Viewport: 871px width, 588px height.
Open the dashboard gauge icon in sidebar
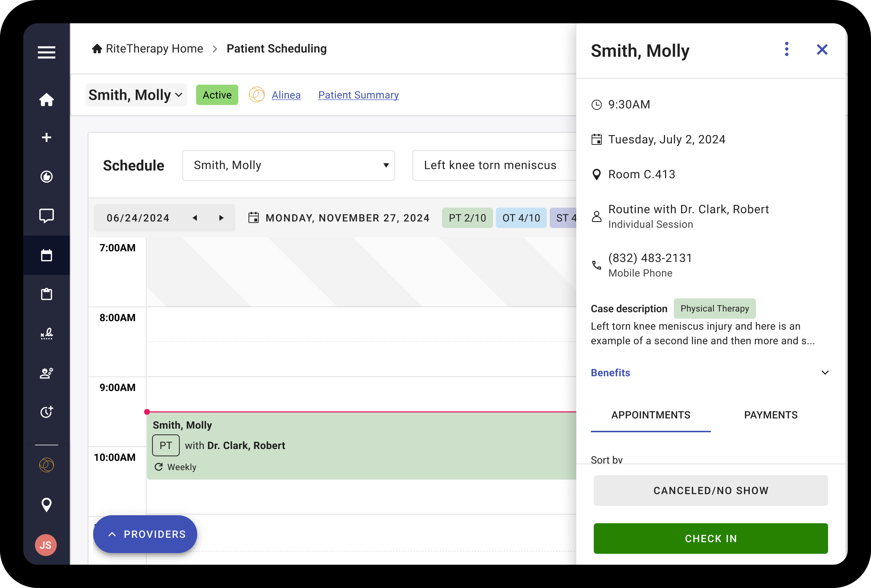tap(47, 176)
